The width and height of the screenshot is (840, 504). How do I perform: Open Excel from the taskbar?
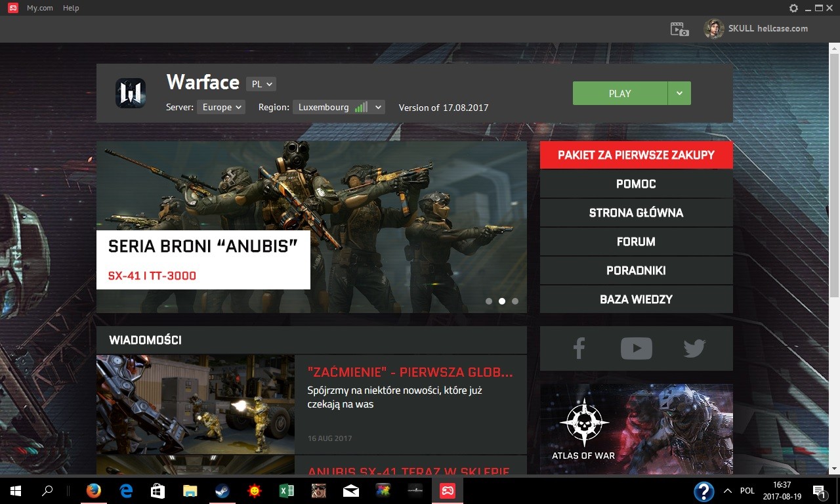287,490
